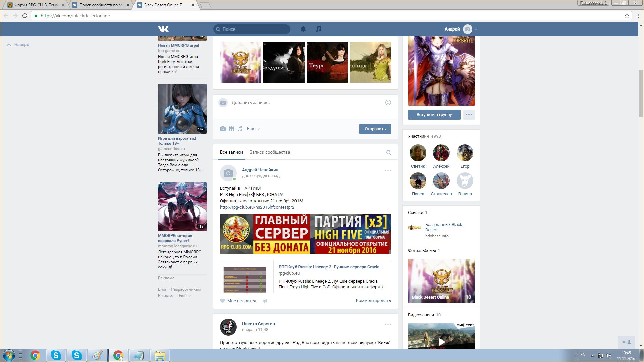
Task: Open the Андрей profile menu arrow
Action: [476, 29]
